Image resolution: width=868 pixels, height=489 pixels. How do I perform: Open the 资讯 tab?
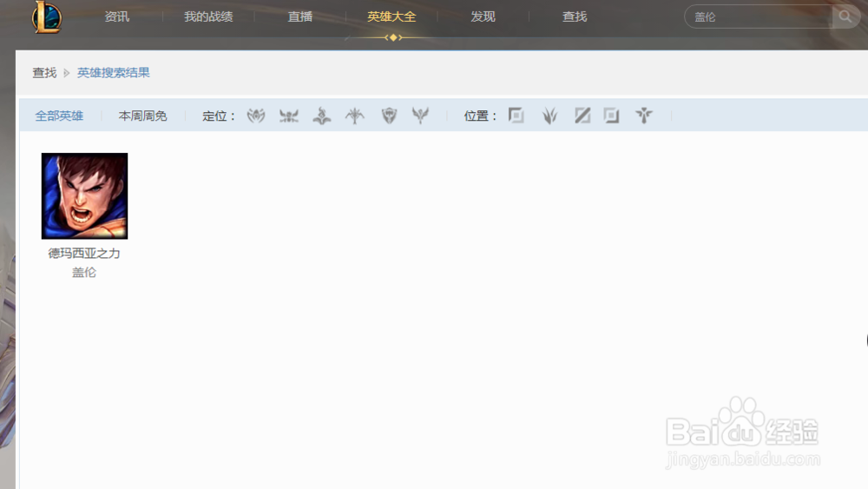coord(117,17)
